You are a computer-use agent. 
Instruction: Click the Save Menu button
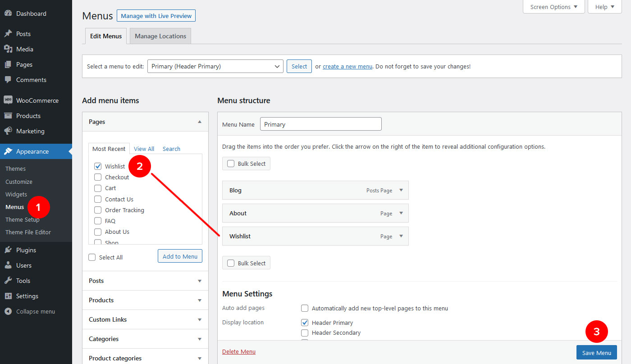pos(596,352)
